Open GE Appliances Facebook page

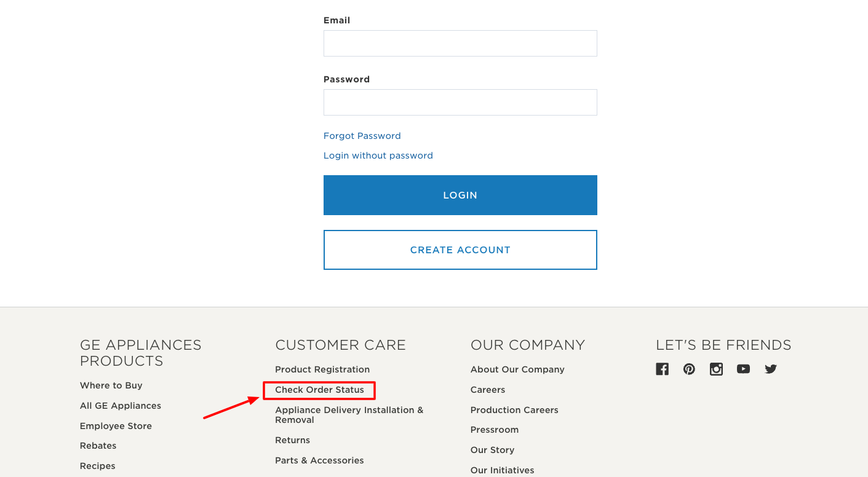point(662,369)
